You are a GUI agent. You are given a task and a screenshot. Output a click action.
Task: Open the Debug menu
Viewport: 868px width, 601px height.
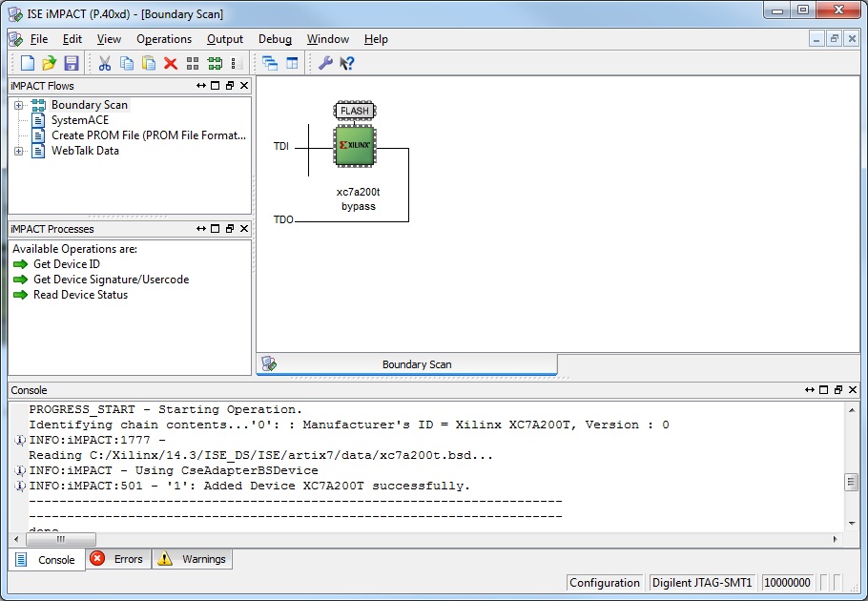coord(275,39)
